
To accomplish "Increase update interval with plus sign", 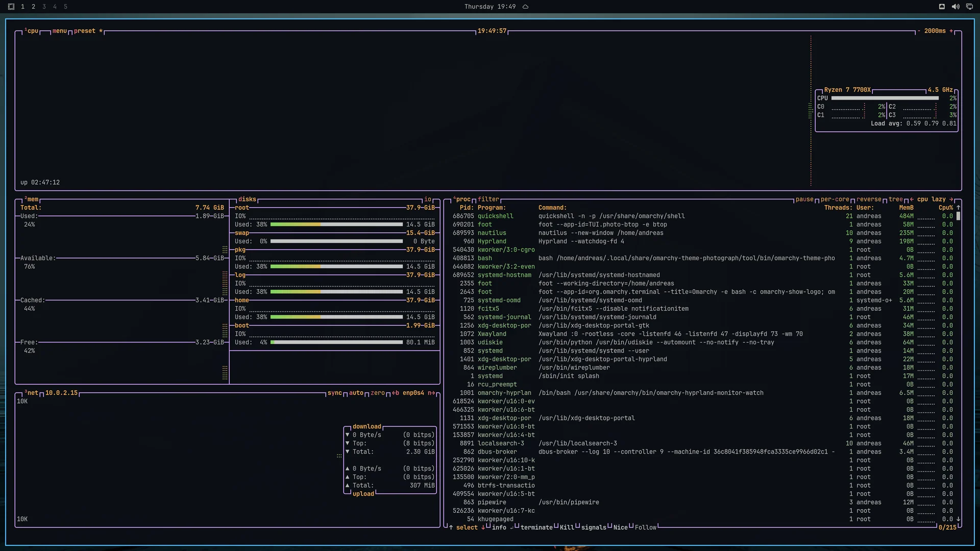I will tap(951, 31).
